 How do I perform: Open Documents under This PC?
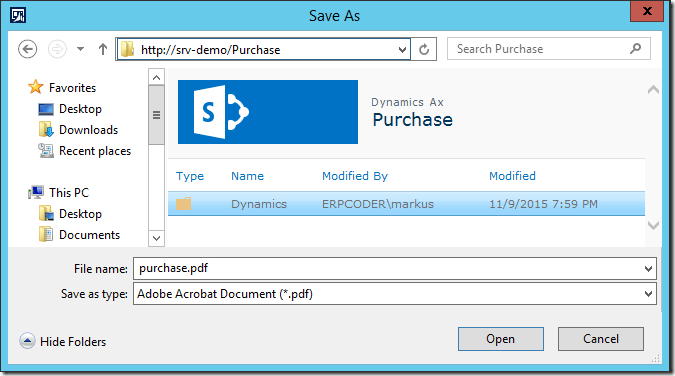click(89, 235)
